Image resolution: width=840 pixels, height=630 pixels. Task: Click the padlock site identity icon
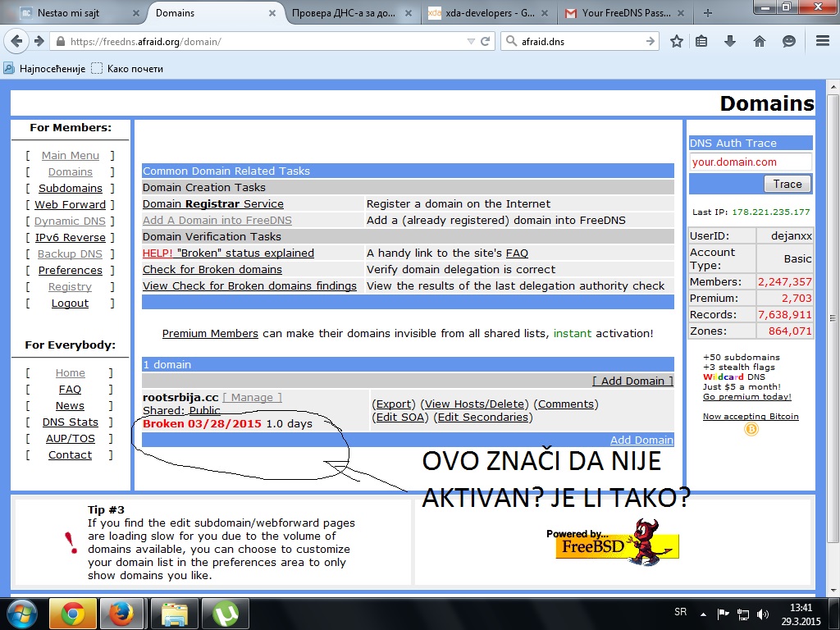pos(61,41)
